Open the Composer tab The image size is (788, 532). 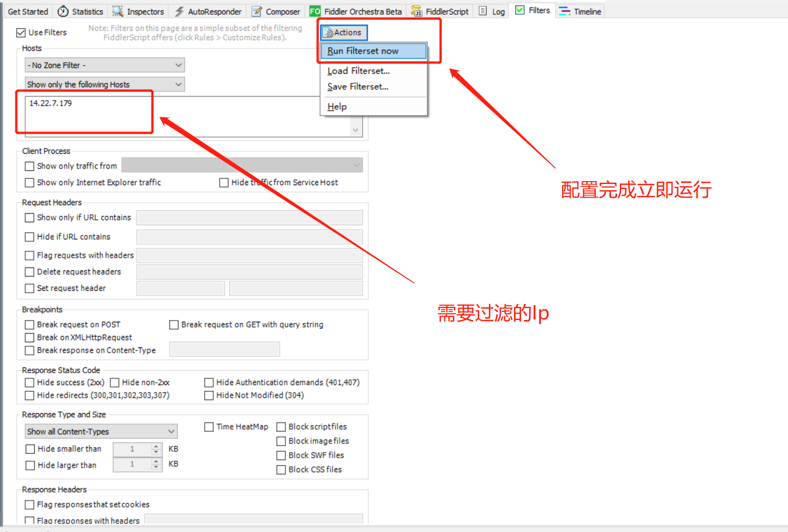(x=276, y=11)
